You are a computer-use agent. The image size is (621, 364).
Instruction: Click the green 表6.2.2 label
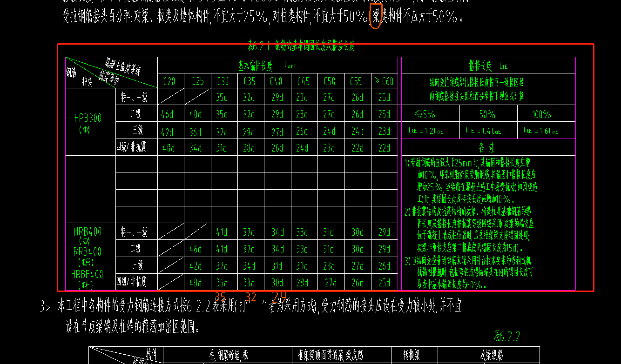point(506,336)
